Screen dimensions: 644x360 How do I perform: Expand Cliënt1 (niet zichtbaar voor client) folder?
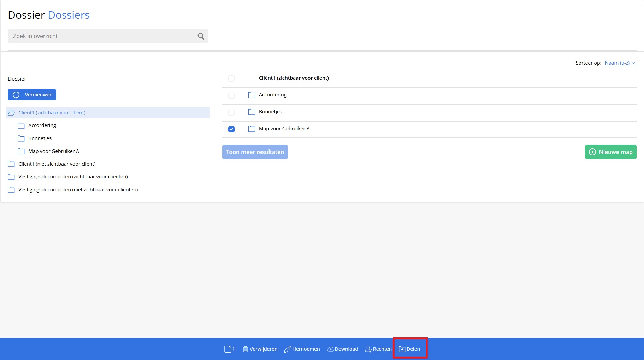pyautogui.click(x=11, y=164)
